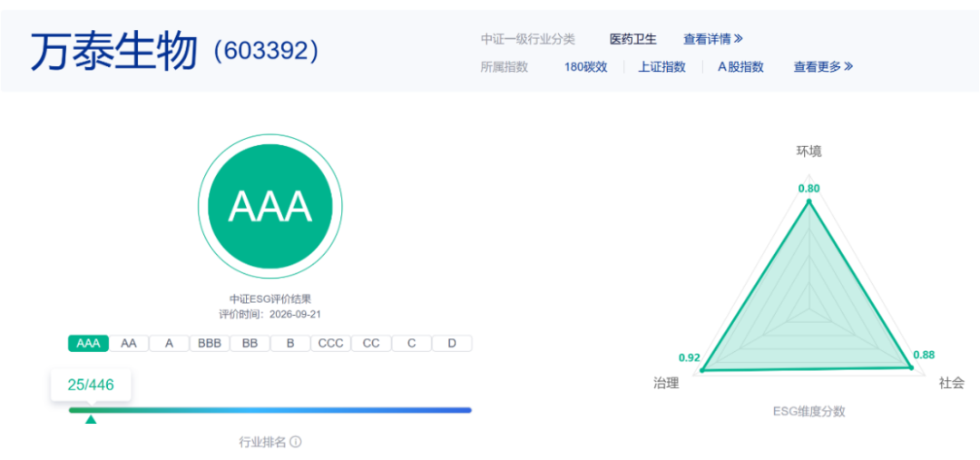The image size is (980, 460).
Task: Click the 医药卫生 industry classification
Action: coord(633,39)
